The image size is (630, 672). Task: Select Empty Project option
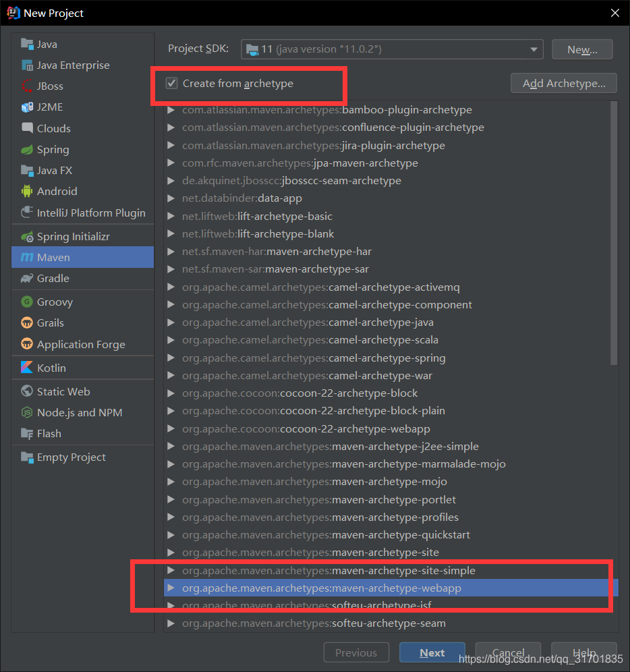(x=83, y=457)
